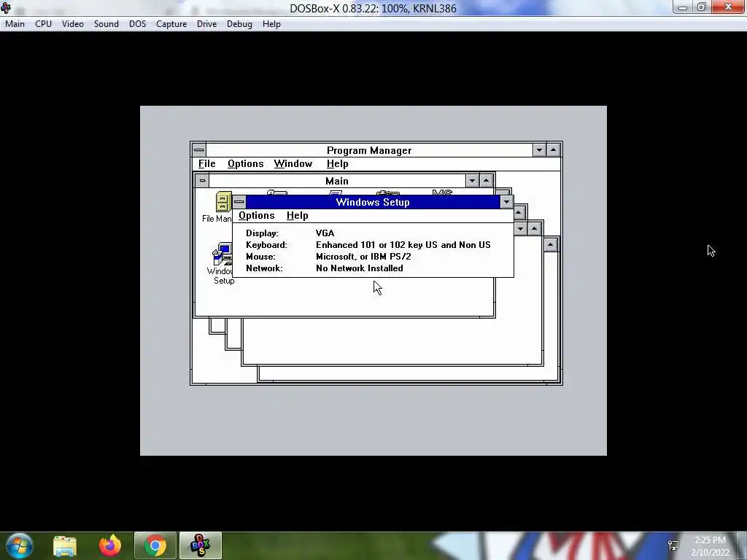The width and height of the screenshot is (747, 560).
Task: Select the DOSBox taskbar button
Action: coord(200,545)
